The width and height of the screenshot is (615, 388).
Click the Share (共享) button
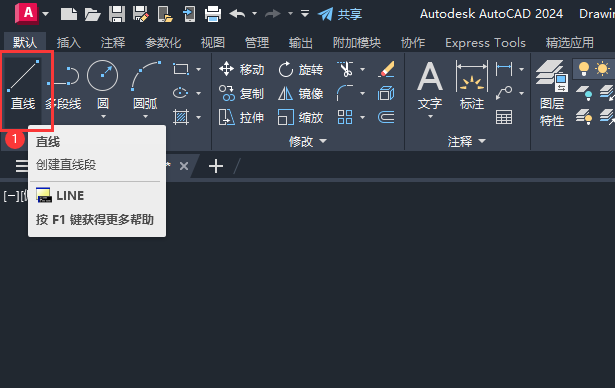[x=340, y=14]
